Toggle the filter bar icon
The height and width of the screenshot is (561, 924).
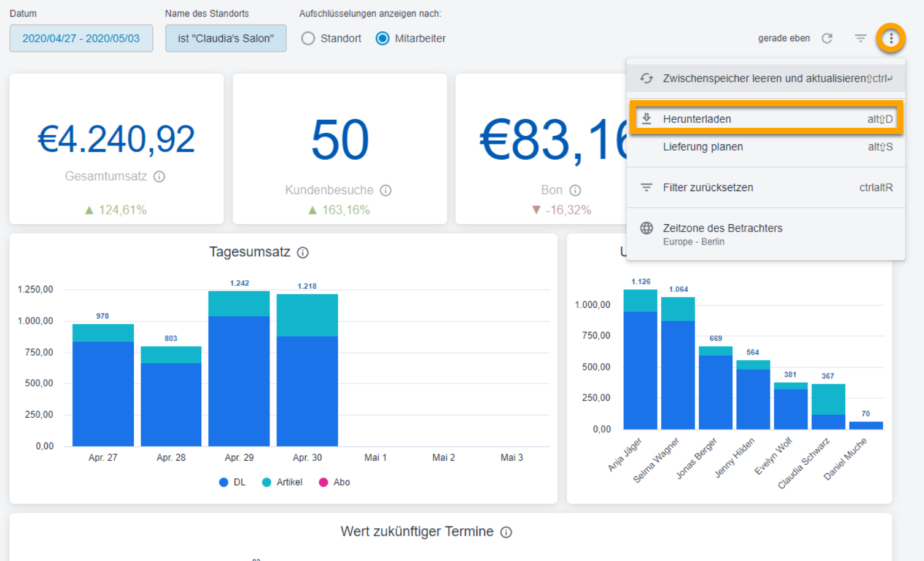[x=861, y=38]
